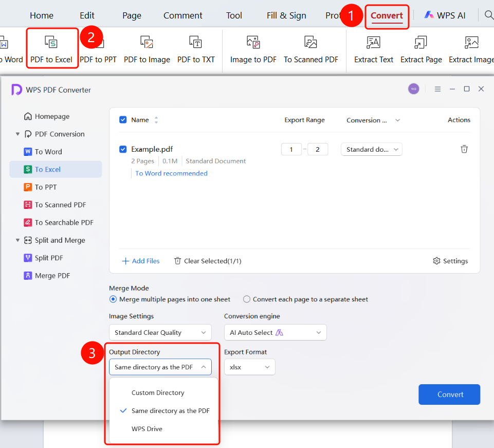Open converter Settings gear
Screen dimensions: 494x448
click(x=450, y=261)
